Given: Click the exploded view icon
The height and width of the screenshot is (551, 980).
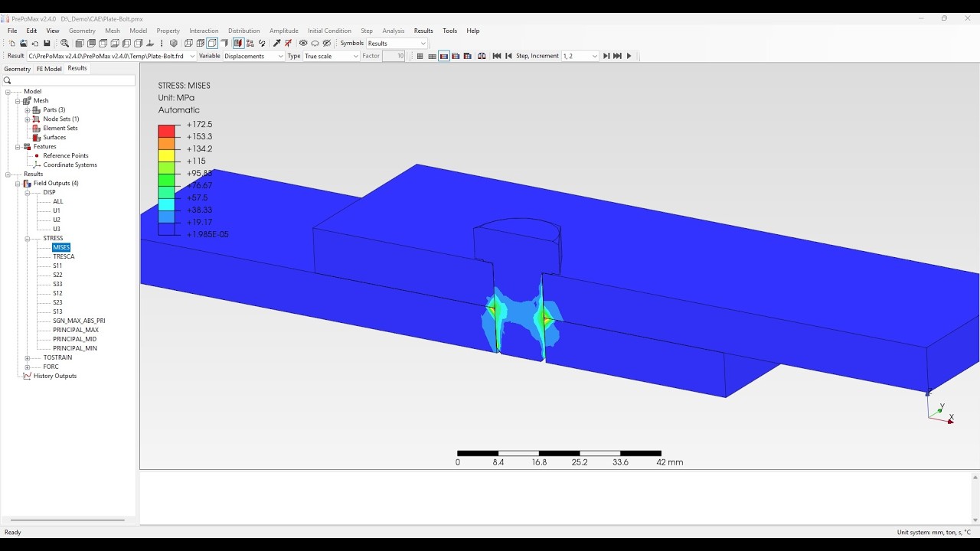Looking at the screenshot, I should (250, 44).
